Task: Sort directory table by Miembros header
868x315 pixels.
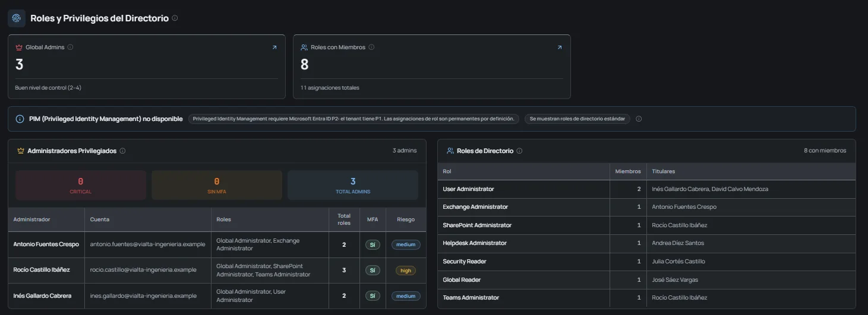Action: pos(628,171)
